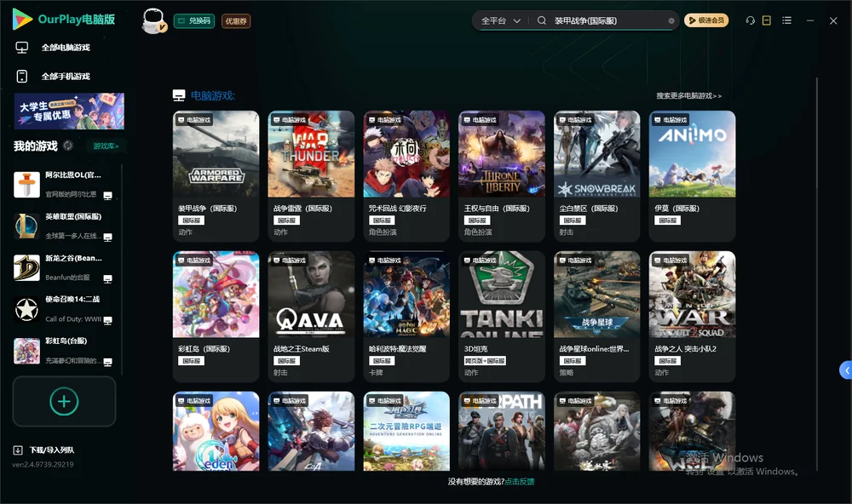Viewport: 852px width, 504px height.
Task: Open the customer service headset icon
Action: 751,20
